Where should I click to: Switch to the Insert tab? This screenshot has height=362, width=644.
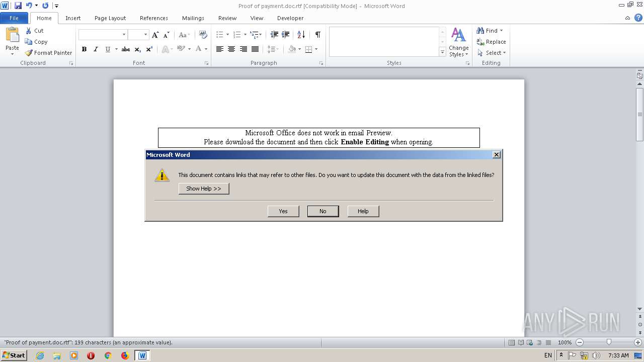73,18
